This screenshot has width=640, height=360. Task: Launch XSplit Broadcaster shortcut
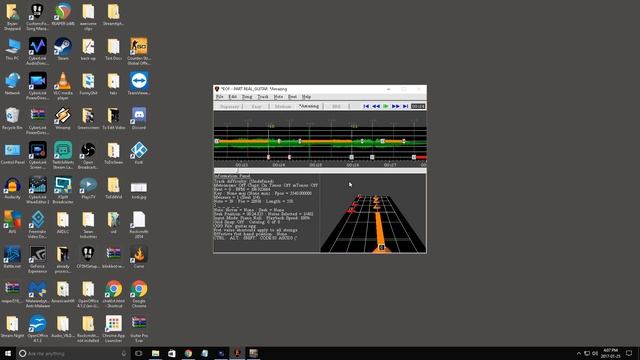click(x=63, y=190)
